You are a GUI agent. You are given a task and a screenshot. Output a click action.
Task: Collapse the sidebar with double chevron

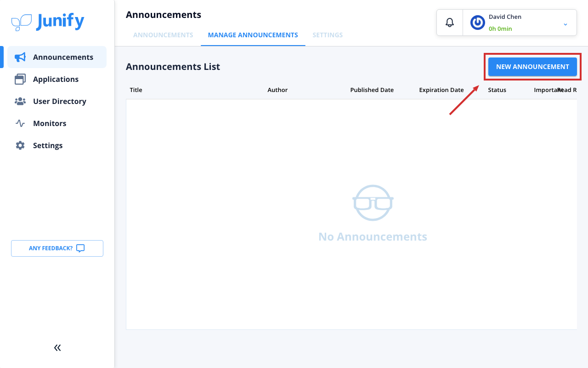[57, 348]
